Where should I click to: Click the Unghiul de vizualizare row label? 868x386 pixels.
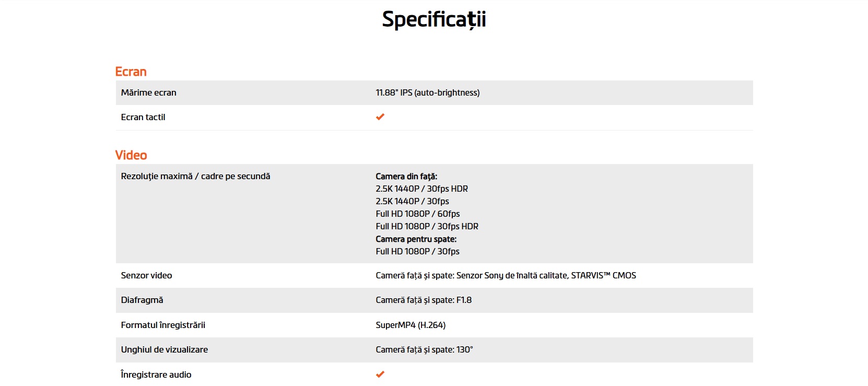pyautogui.click(x=164, y=349)
